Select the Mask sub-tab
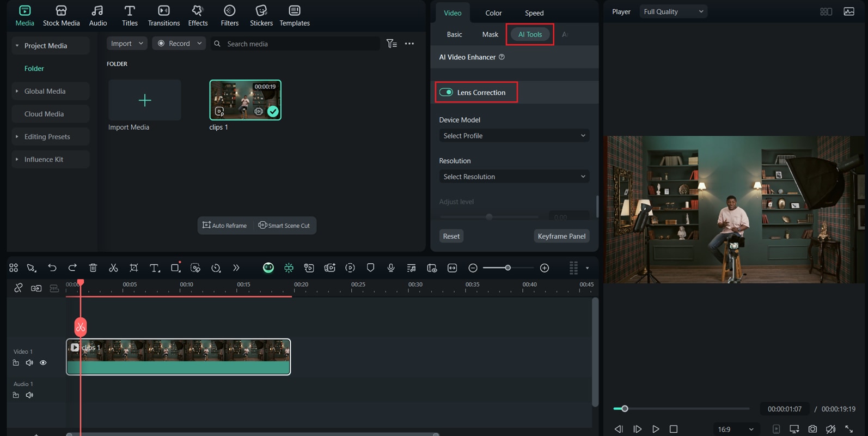868x436 pixels. pyautogui.click(x=490, y=34)
